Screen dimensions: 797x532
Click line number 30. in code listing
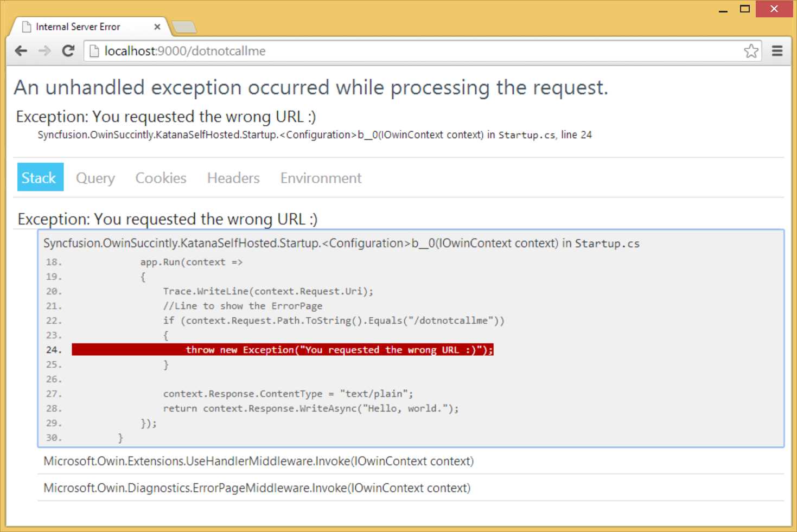(54, 438)
